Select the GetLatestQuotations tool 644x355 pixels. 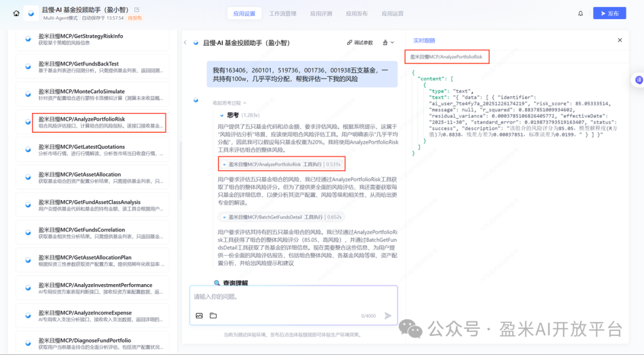click(92, 150)
